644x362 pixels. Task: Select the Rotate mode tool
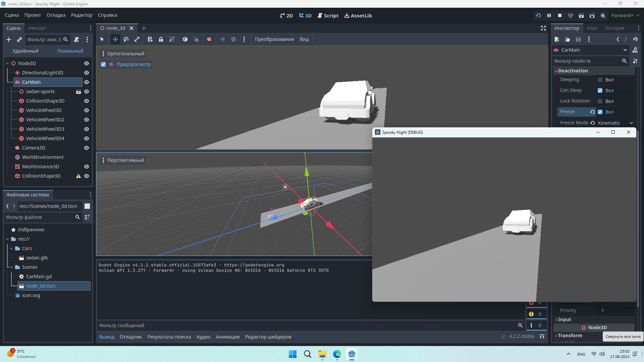pos(126,39)
